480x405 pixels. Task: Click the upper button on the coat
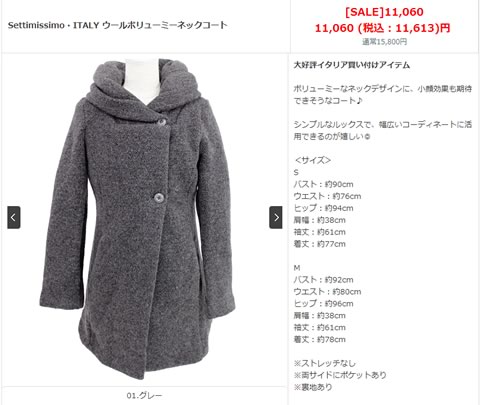(162, 122)
